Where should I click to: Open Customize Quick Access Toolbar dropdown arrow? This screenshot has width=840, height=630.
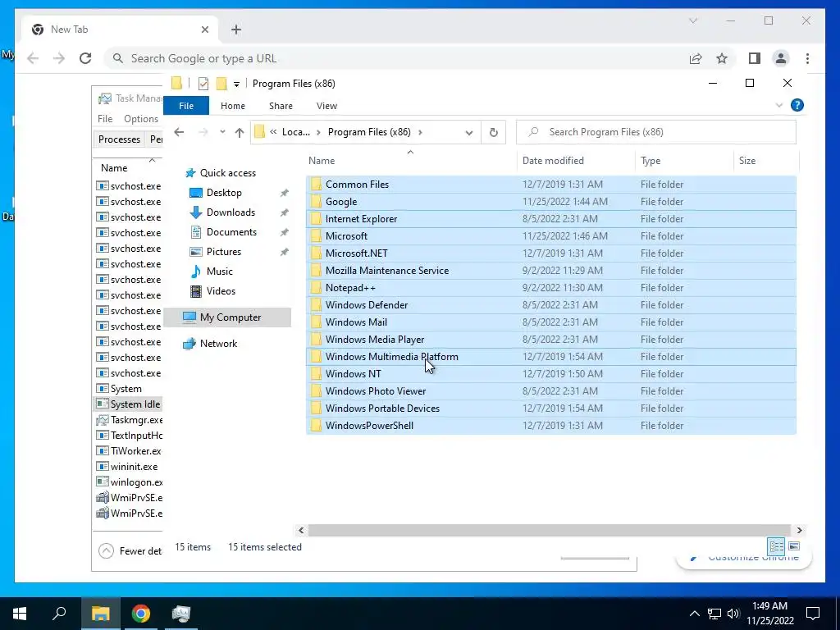pyautogui.click(x=236, y=84)
